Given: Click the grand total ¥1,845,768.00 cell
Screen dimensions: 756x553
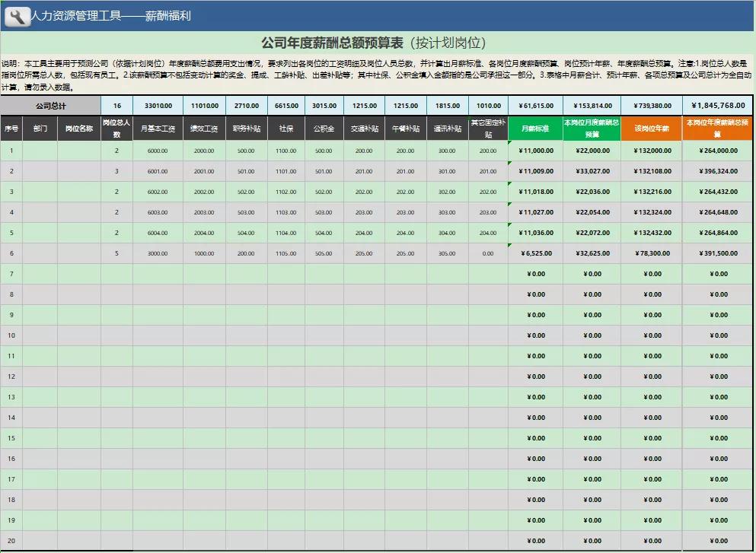Looking at the screenshot, I should [x=714, y=105].
